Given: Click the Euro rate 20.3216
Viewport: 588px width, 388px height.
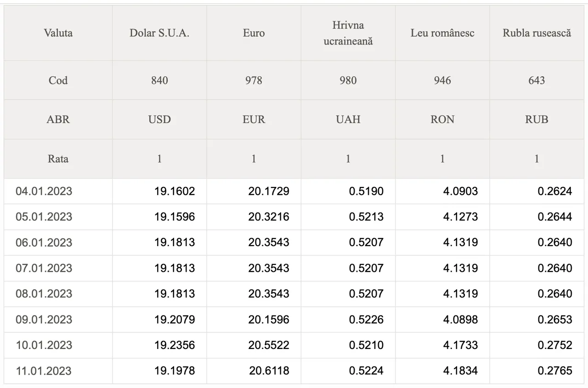Looking at the screenshot, I should point(269,217).
